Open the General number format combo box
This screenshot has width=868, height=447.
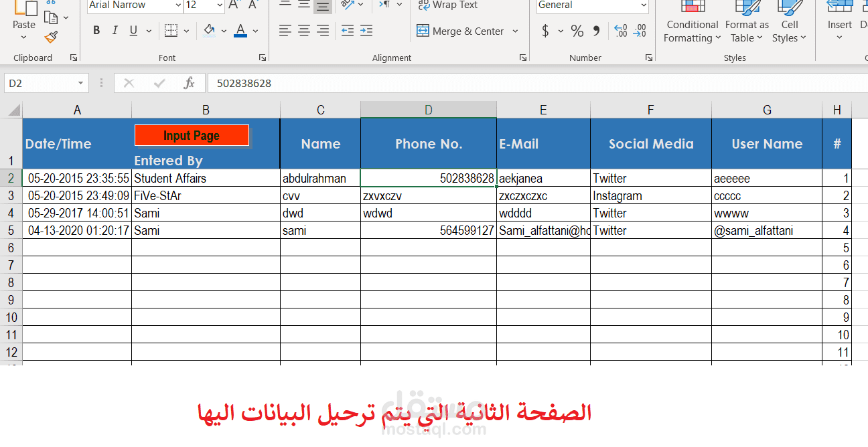tap(593, 5)
